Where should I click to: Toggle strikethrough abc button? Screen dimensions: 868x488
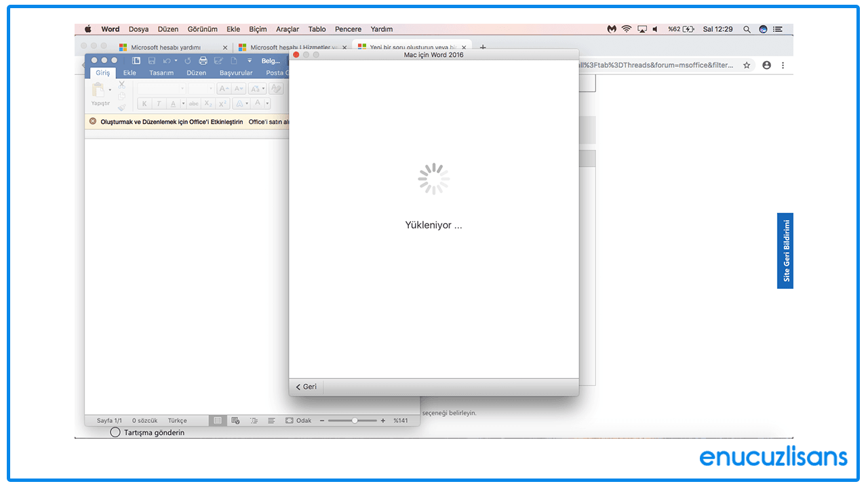194,104
